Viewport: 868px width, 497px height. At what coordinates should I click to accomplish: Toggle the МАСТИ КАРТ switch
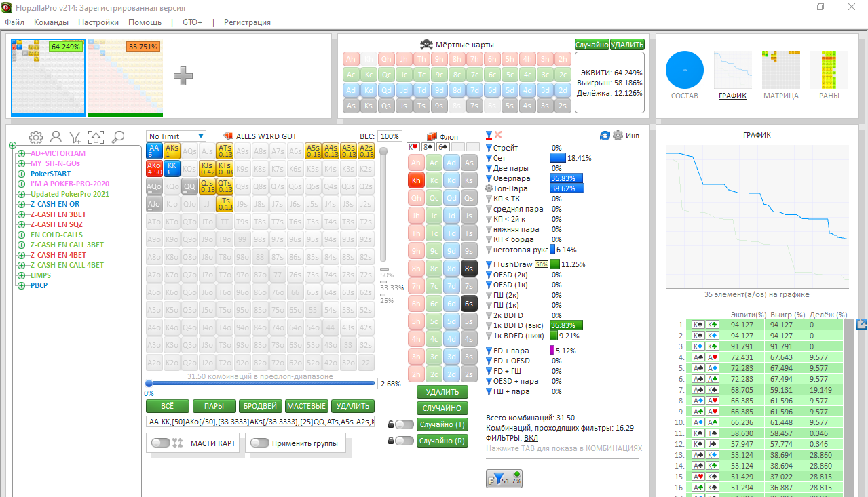tap(161, 443)
